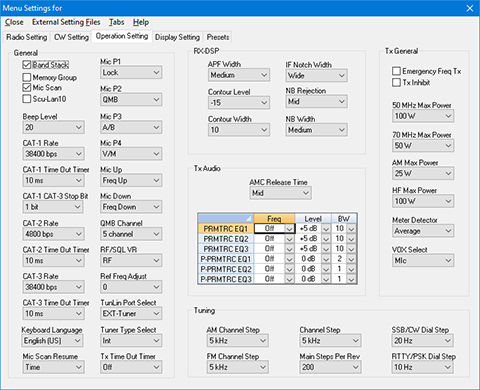Open the Meter Detector dropdown
Viewport: 480px width, 390px height.
click(423, 231)
